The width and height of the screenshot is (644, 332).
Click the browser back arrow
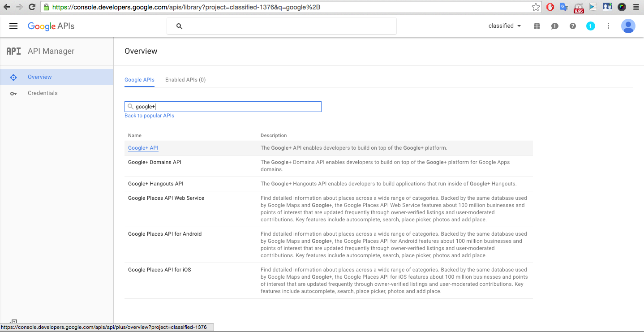pyautogui.click(x=7, y=7)
